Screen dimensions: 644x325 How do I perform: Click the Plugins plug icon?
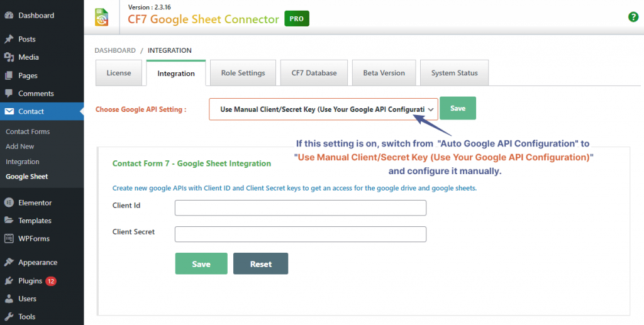(9, 281)
